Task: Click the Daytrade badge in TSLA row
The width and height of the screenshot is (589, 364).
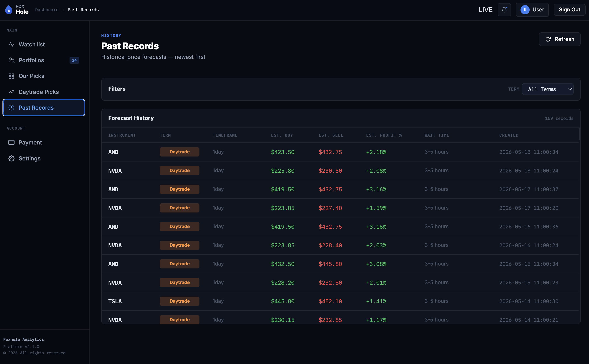Action: pos(180,301)
